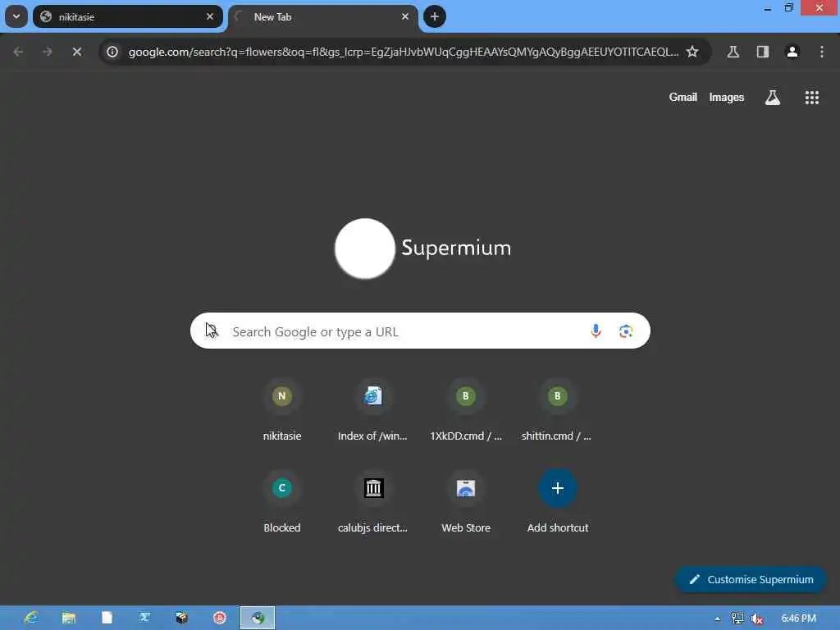Show hidden system tray icons
The width and height of the screenshot is (840, 630).
pos(717,619)
